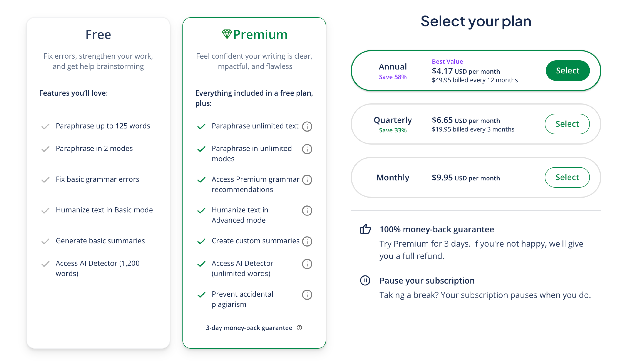Click the diamond icon next to Premium
Screen dimensions: 628x364
[227, 34]
